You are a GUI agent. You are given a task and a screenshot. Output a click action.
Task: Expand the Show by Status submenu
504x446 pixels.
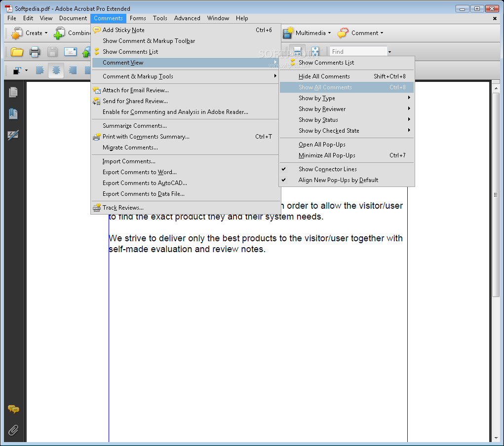(x=347, y=120)
